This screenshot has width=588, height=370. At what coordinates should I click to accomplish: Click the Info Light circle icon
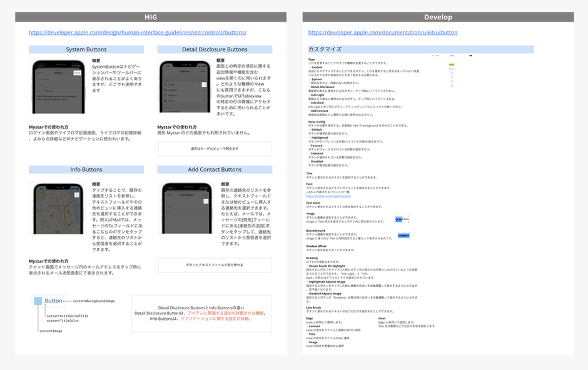[451, 77]
